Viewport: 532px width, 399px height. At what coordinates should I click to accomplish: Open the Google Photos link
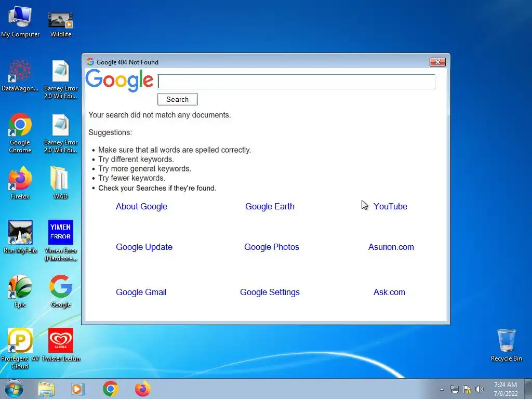(272, 247)
